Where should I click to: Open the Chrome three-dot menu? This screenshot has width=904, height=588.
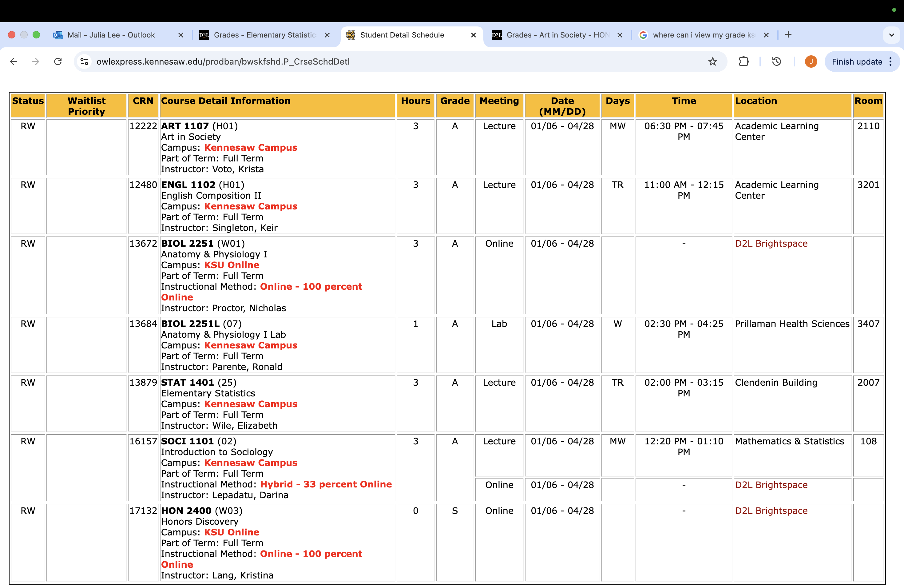tap(891, 62)
